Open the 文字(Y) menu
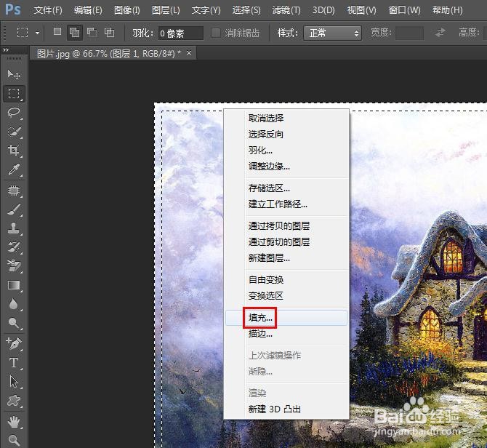The height and width of the screenshot is (448, 487). (x=206, y=10)
